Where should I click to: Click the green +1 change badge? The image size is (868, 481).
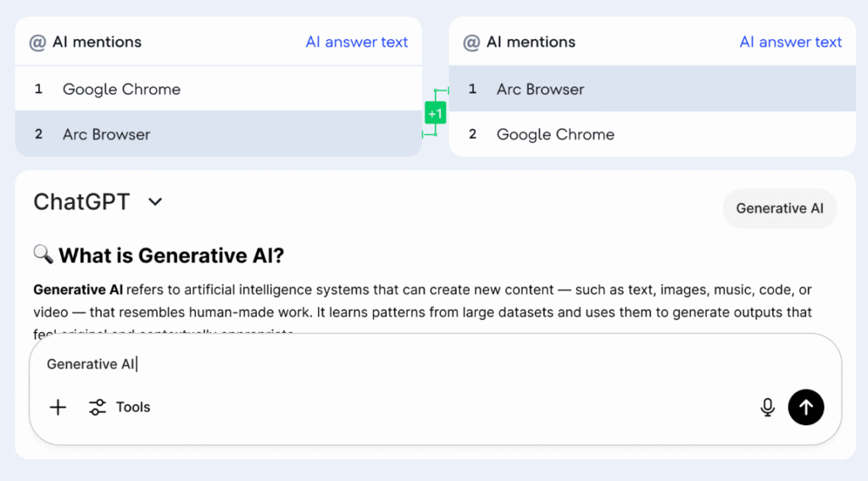point(435,113)
